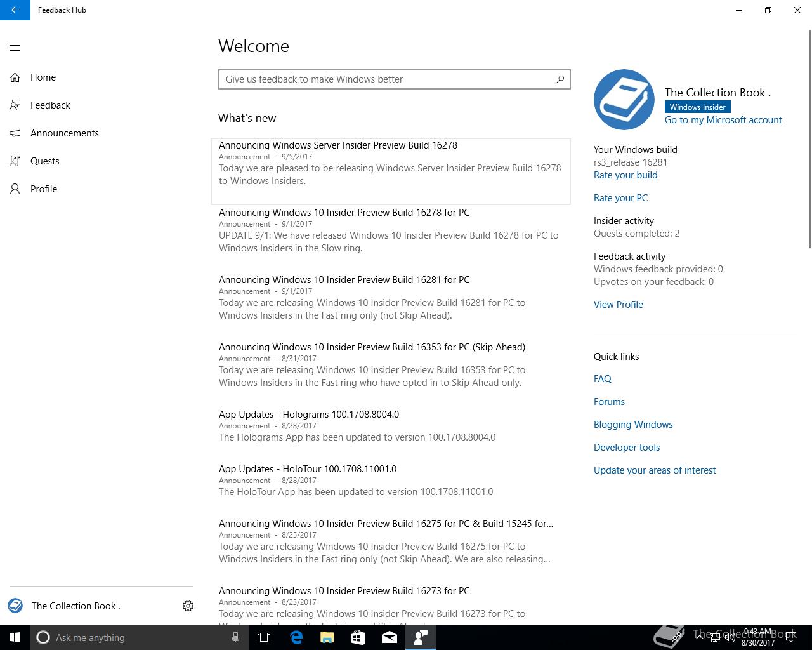Viewport: 812px width, 650px height.
Task: Open Microsoft Store from taskbar
Action: [358, 637]
